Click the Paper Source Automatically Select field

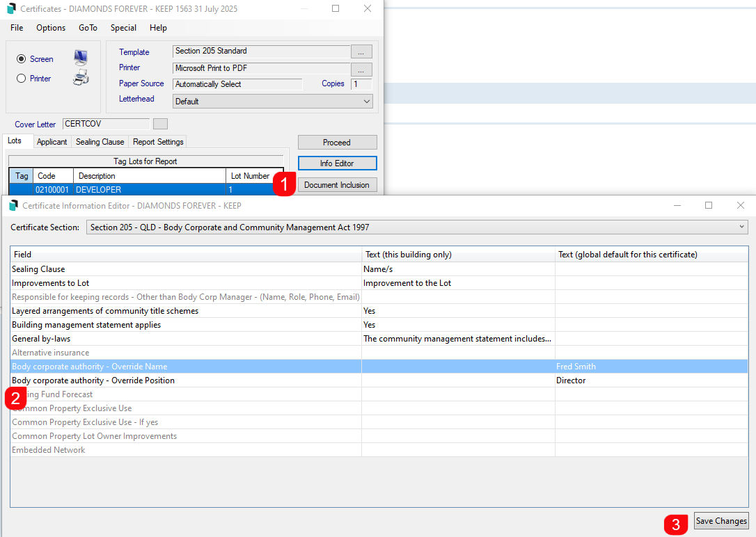237,83
